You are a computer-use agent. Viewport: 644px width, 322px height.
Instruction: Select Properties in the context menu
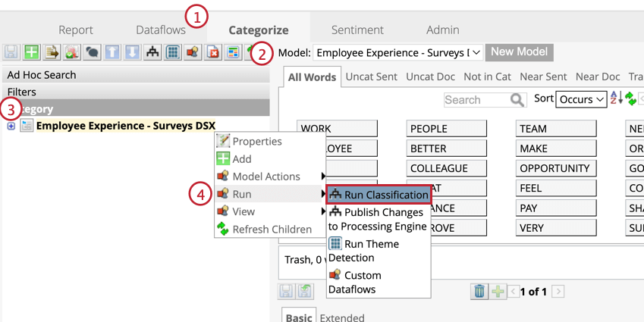tap(256, 142)
